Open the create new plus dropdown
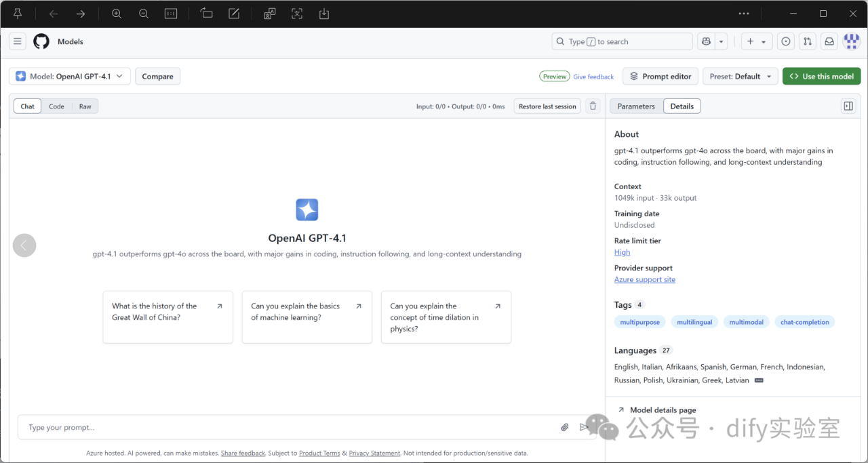The width and height of the screenshot is (868, 463). [x=757, y=41]
